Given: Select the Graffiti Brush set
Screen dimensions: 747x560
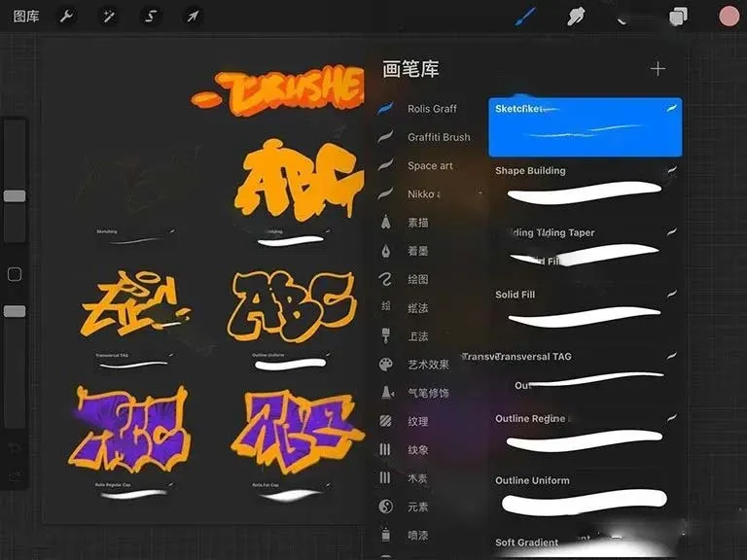Looking at the screenshot, I should [439, 137].
